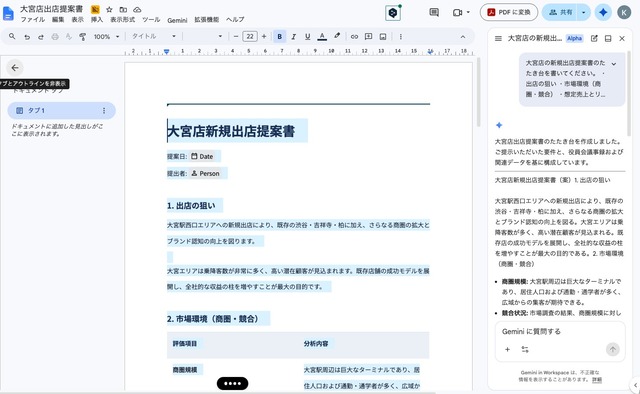Insert an image from toolbar
The height and width of the screenshot is (394, 640).
[x=383, y=37]
